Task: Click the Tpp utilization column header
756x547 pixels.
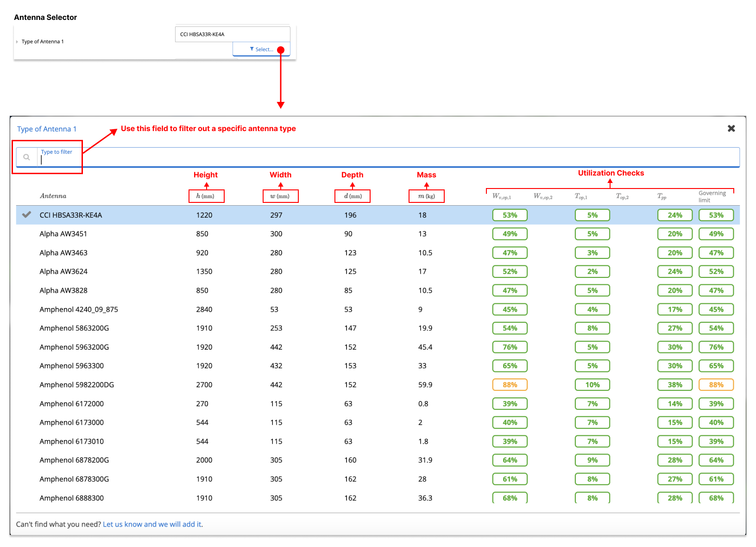Action: 662,196
